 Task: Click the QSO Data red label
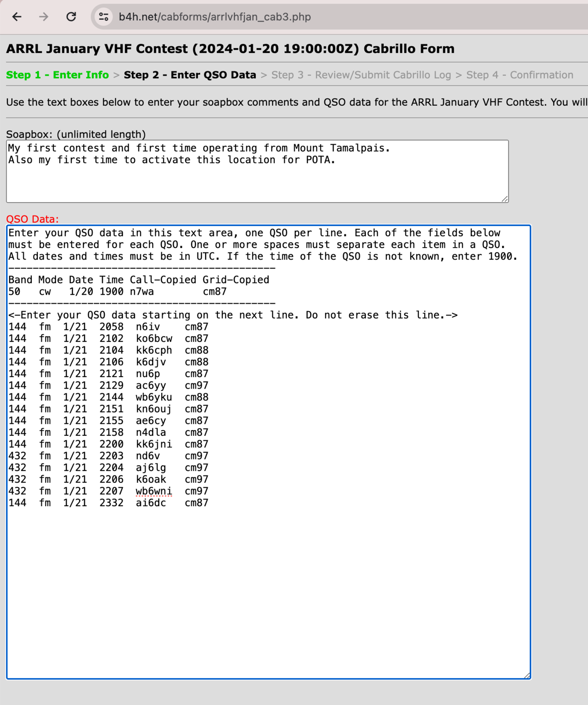33,219
